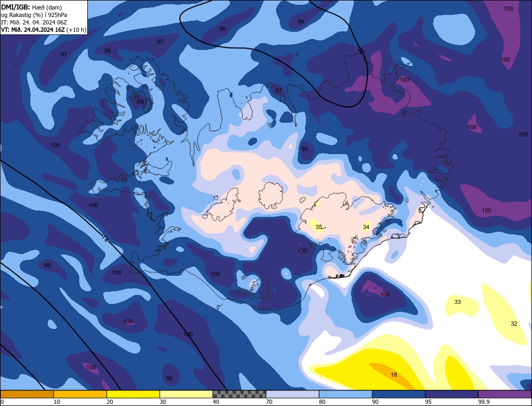Viewport: 532px width, 406px height.
Task: Click the legend tick label 95
Action: coord(428,402)
